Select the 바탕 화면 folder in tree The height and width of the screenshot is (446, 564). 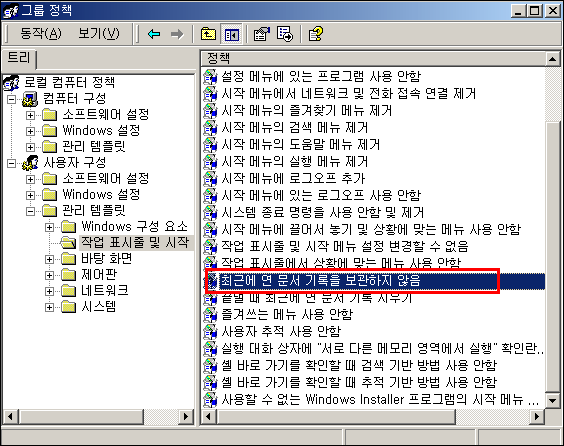(x=106, y=259)
